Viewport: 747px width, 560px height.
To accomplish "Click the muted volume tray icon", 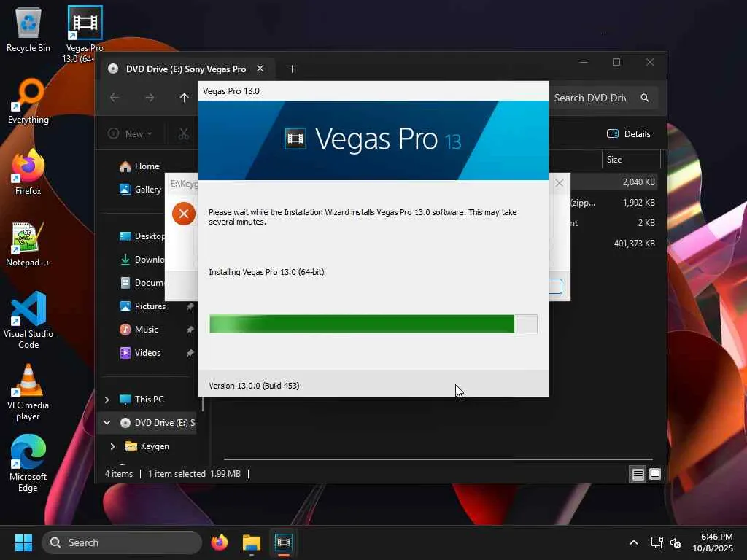I will 676,542.
